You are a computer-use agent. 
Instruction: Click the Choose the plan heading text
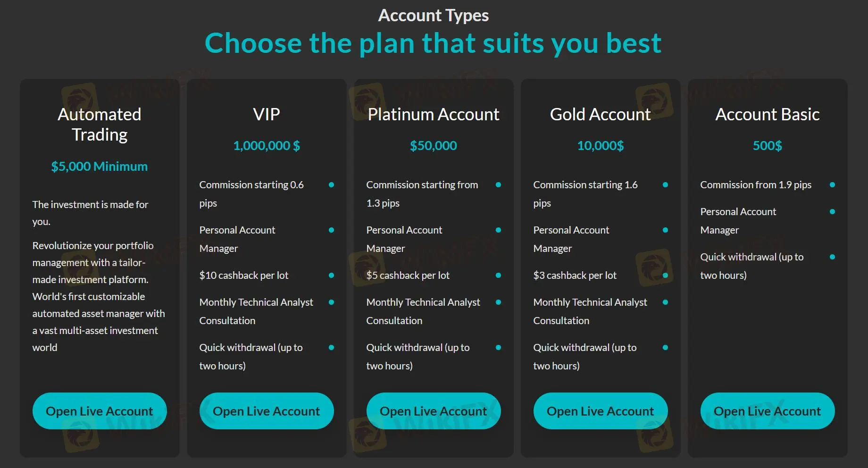[x=433, y=43]
